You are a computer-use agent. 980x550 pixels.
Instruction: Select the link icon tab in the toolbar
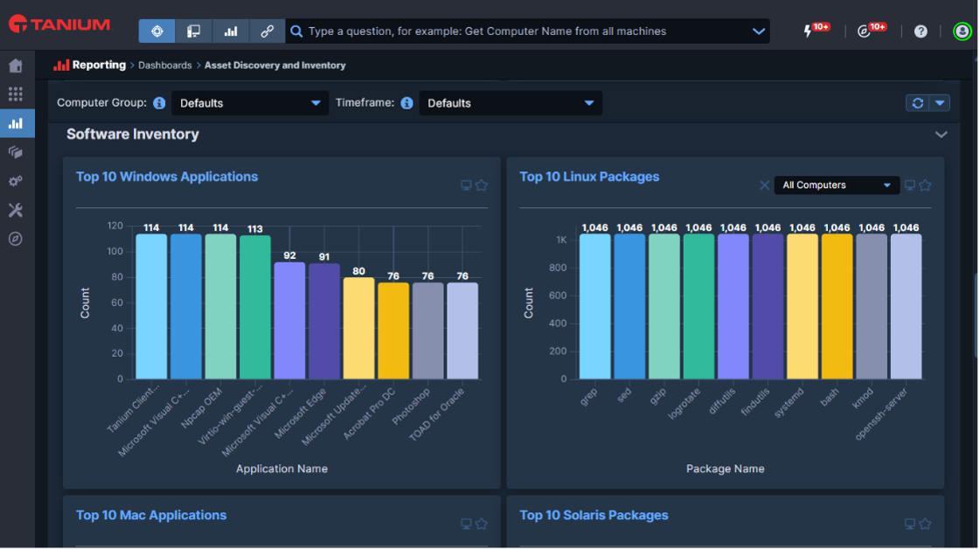pyautogui.click(x=267, y=31)
